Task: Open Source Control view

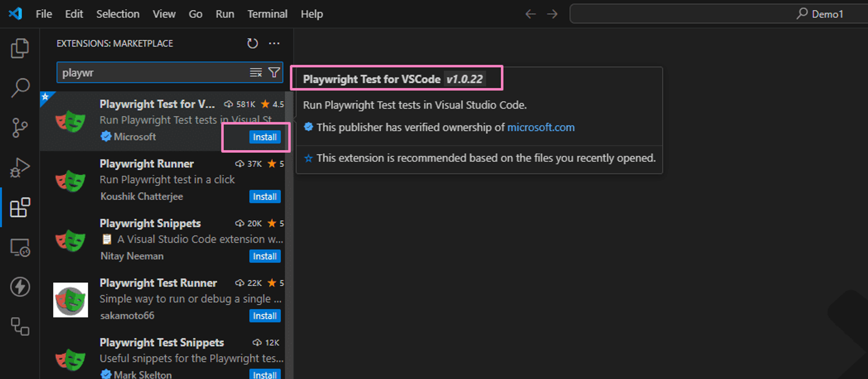Action: pyautogui.click(x=20, y=128)
